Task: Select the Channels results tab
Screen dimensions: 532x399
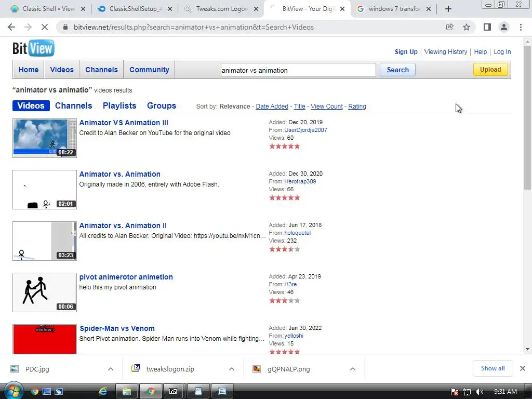Action: (74, 105)
